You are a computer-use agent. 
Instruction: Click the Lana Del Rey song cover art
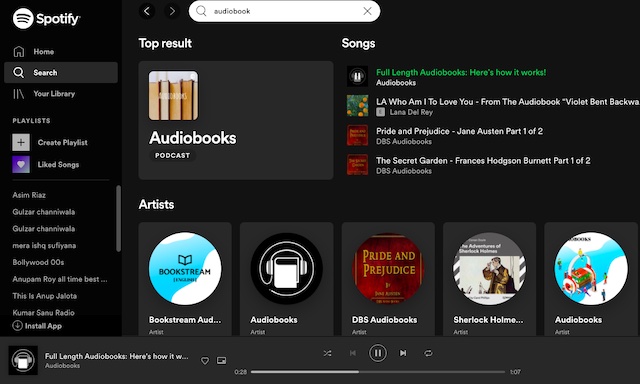coord(357,106)
